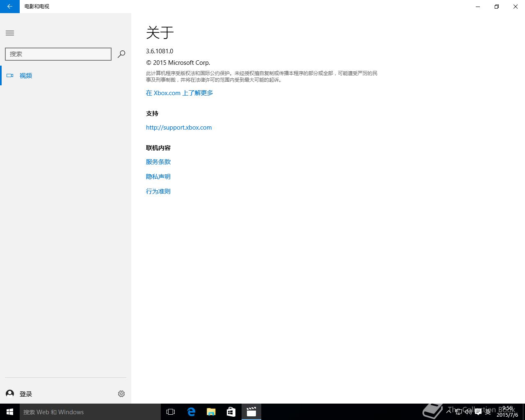Open the 服务条款 link
This screenshot has width=525, height=420.
(158, 162)
